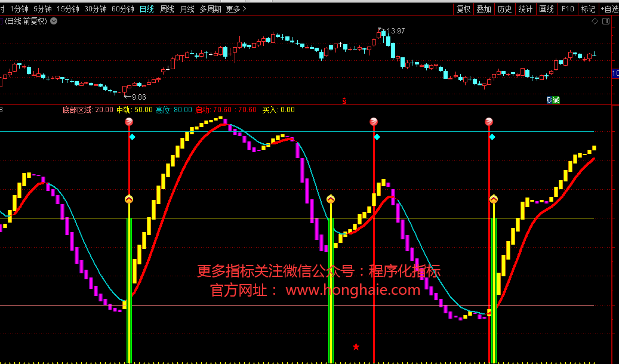The image size is (619, 364).
Task: Click the leftmost red ball signal marker
Action: pos(129,122)
